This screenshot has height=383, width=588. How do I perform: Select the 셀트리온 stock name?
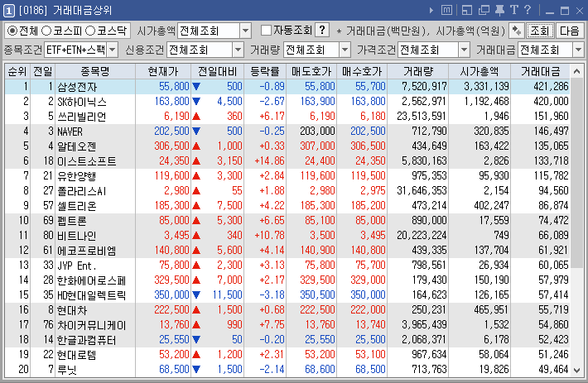76,205
